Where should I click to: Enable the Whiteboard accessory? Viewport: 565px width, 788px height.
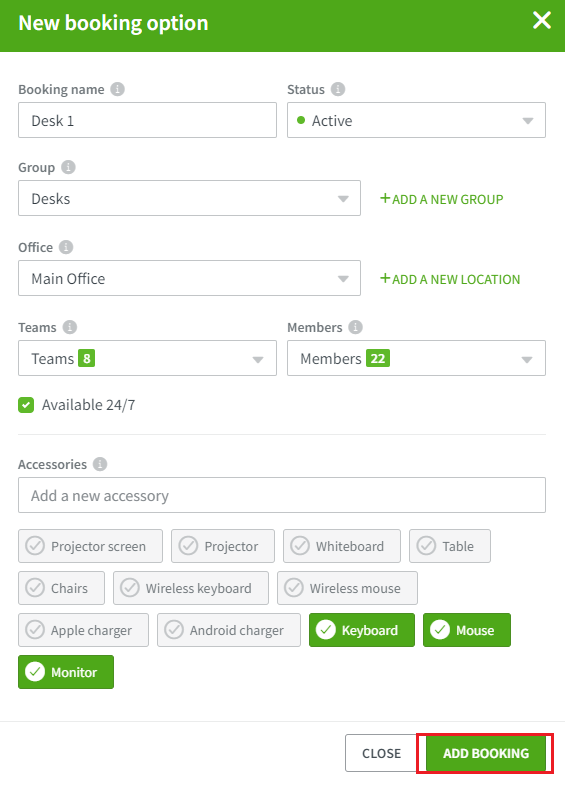click(342, 546)
